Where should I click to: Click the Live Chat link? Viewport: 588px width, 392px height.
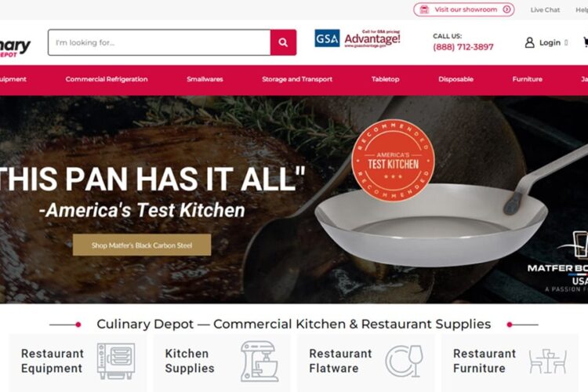[x=545, y=10]
